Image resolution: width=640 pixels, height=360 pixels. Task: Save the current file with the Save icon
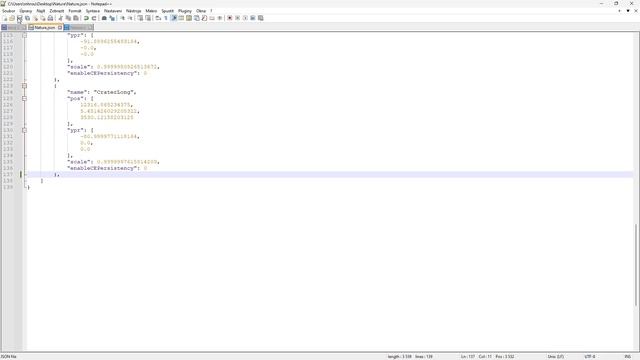(x=20, y=18)
